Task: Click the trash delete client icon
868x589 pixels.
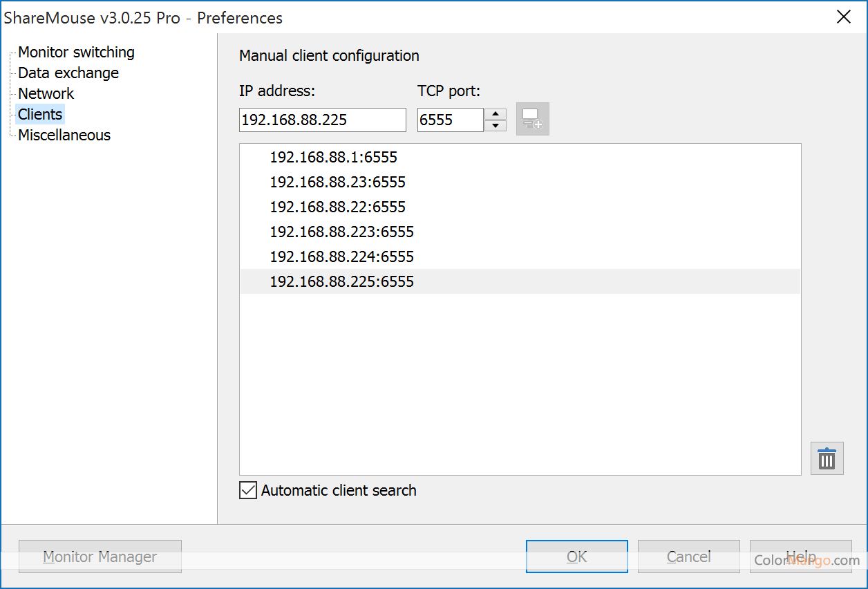Action: click(827, 458)
